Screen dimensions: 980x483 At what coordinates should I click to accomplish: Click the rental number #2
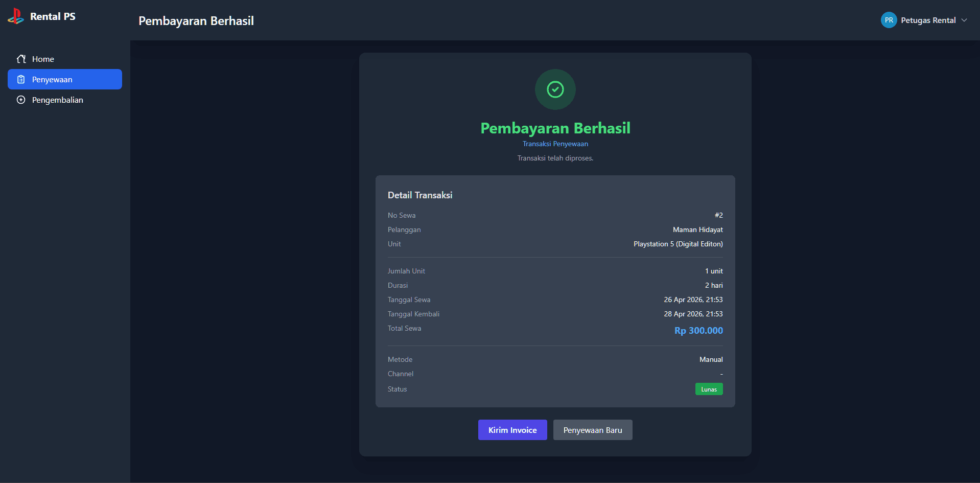click(719, 215)
